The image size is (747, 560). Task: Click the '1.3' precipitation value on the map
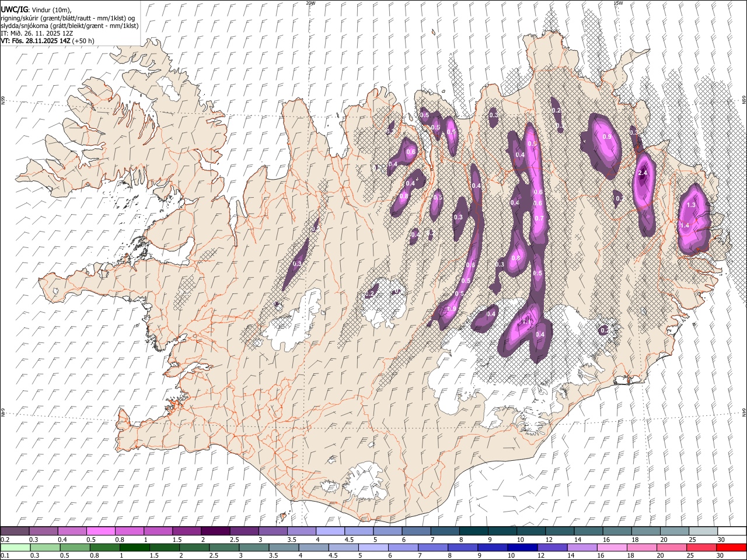pyautogui.click(x=692, y=205)
